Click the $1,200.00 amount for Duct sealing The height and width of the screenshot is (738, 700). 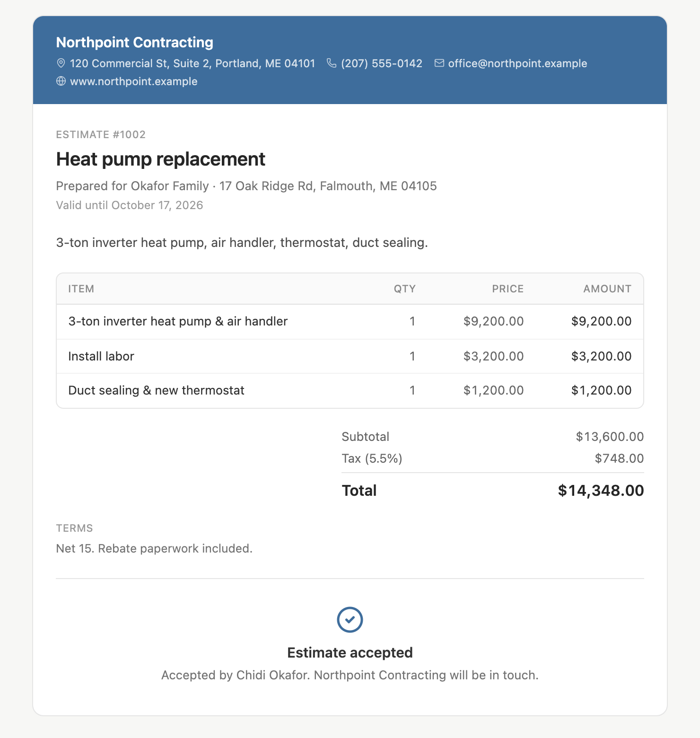point(601,390)
